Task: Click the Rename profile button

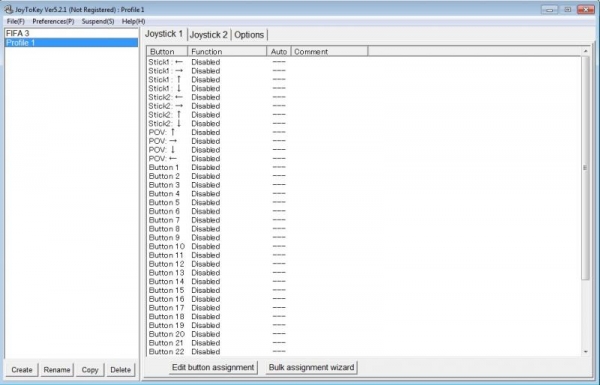Action: coord(57,370)
